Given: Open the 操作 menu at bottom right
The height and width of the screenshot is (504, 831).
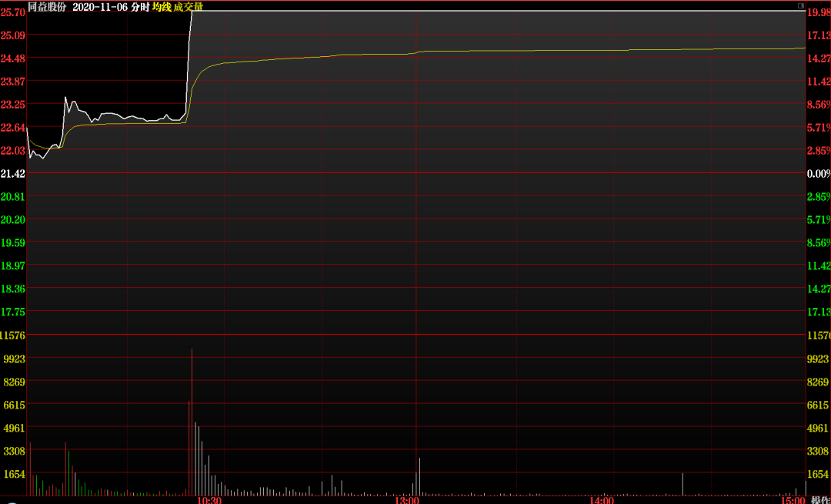Looking at the screenshot, I should pyautogui.click(x=820, y=500).
